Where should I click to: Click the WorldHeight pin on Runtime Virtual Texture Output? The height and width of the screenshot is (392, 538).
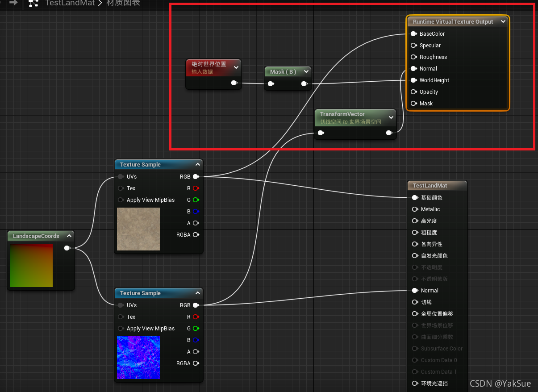click(414, 80)
